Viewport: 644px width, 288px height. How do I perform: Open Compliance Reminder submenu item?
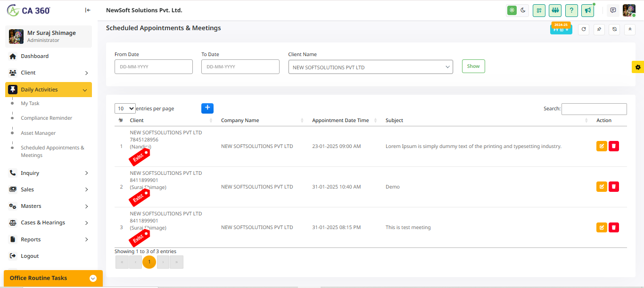(47, 118)
